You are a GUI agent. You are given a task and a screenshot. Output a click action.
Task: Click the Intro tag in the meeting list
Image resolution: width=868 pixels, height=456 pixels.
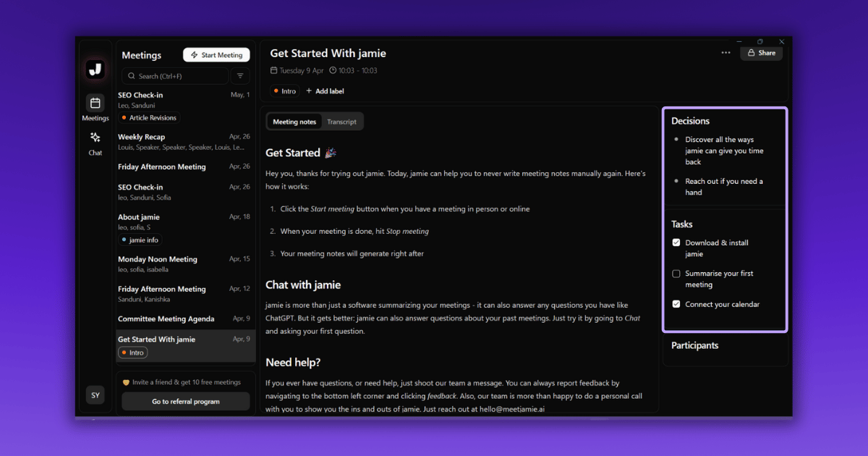(132, 352)
